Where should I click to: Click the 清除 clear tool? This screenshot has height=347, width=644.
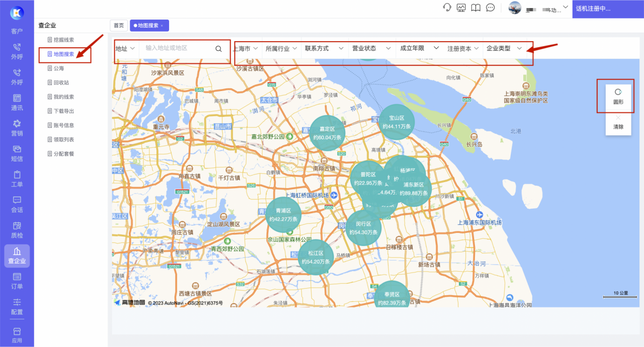click(x=618, y=122)
